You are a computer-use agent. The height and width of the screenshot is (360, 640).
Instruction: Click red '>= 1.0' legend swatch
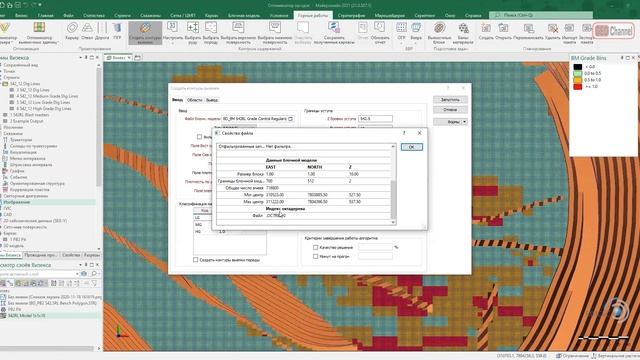578,87
